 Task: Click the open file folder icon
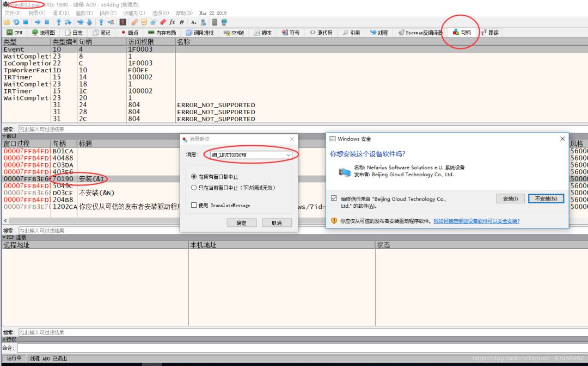click(x=7, y=22)
